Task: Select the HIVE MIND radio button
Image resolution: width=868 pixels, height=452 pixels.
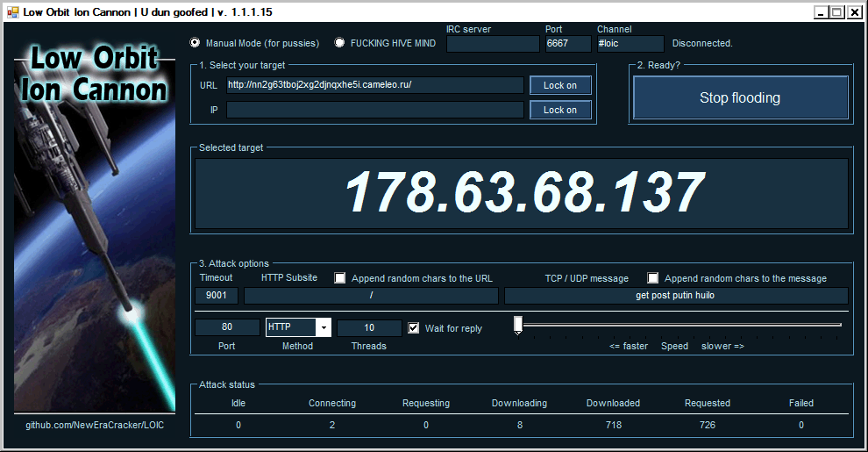Action: [339, 43]
